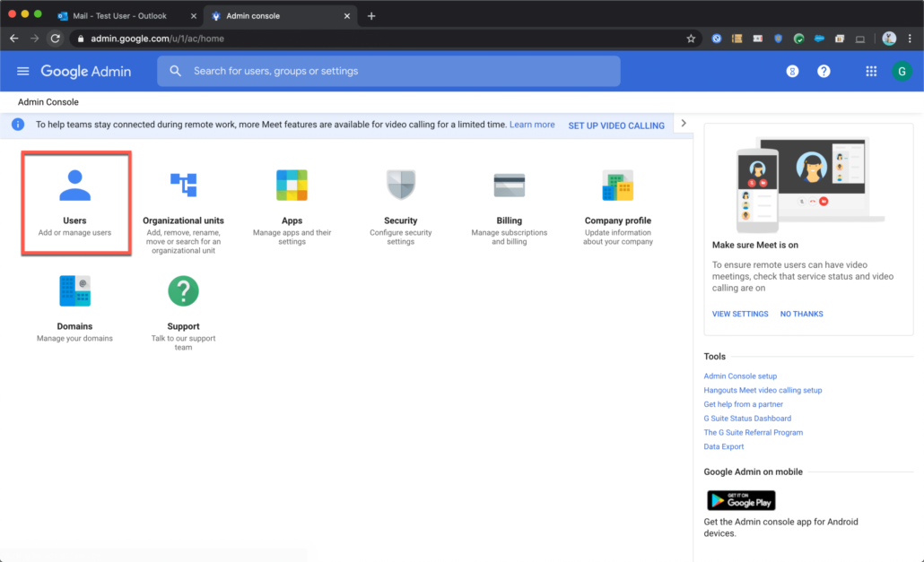This screenshot has width=924, height=562.
Task: Click the Chrome profile avatar
Action: [x=889, y=39]
